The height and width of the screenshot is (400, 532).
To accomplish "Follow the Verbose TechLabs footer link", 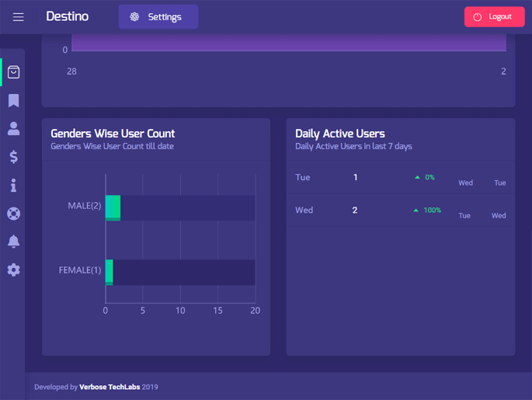I will (110, 387).
